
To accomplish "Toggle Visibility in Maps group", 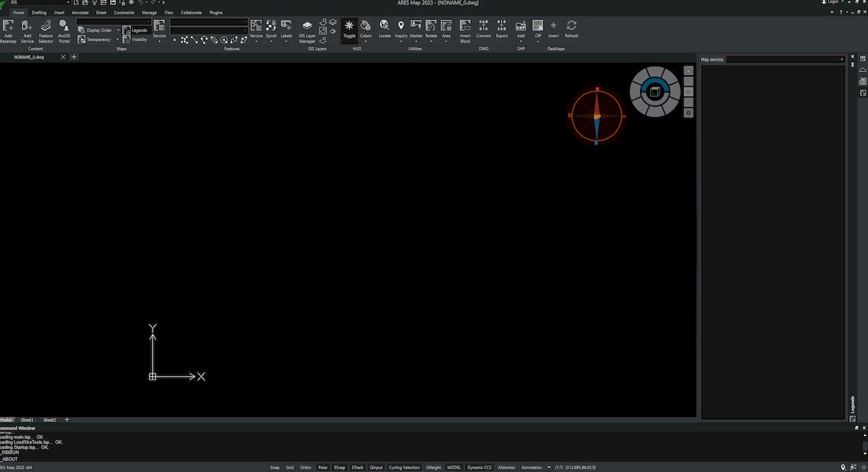I will point(135,40).
